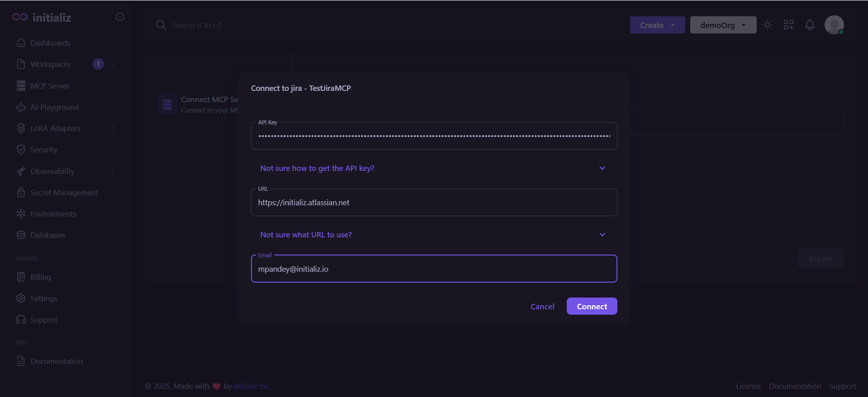
Task: Open the apps grid shortcut icon
Action: pos(788,25)
